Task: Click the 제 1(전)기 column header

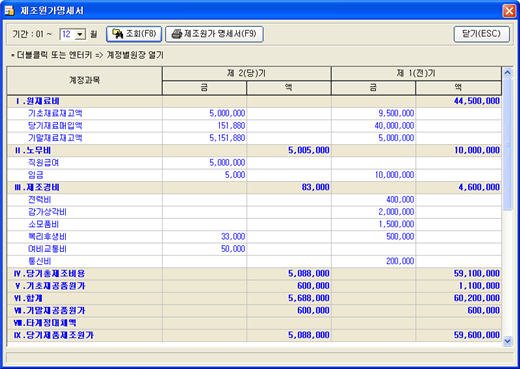Action: tap(416, 73)
